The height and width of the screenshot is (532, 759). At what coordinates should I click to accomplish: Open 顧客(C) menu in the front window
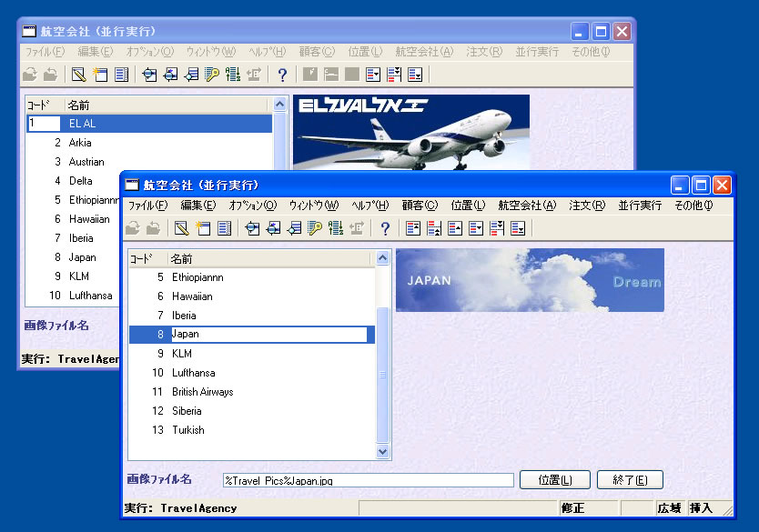(x=420, y=206)
